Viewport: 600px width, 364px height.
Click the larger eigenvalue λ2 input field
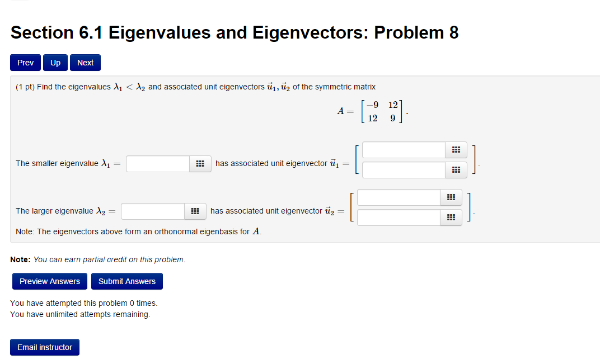(x=152, y=211)
